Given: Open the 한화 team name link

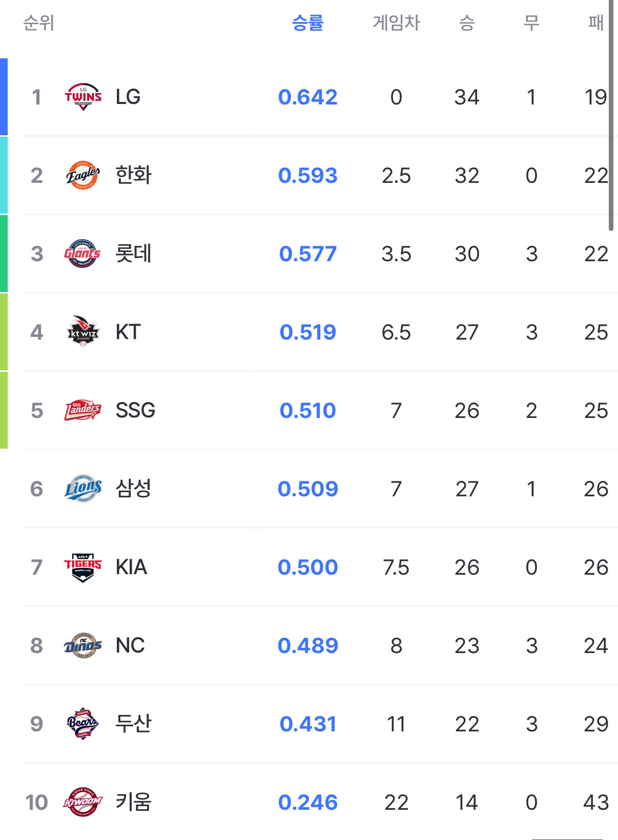Looking at the screenshot, I should 134,175.
